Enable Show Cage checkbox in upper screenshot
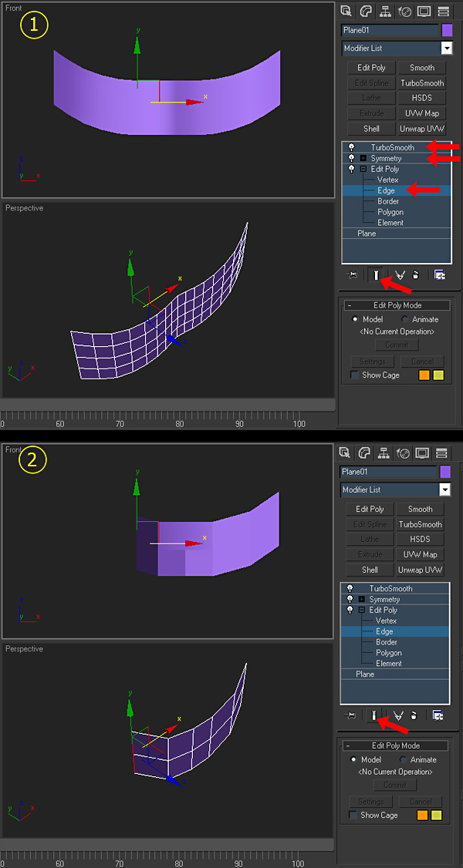Image resolution: width=463 pixels, height=868 pixels. point(354,375)
